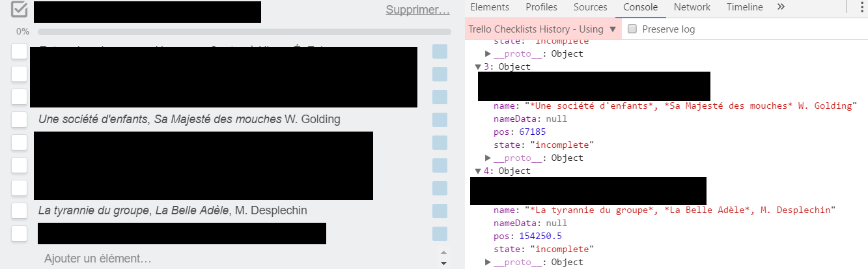This screenshot has width=868, height=269.
Task: Expand the topmost __proto__: Object entry above object 3
Action: click(x=488, y=54)
